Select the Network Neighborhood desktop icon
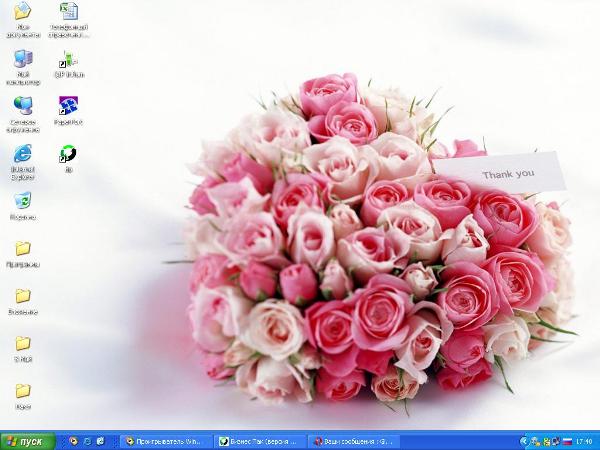 click(x=22, y=106)
